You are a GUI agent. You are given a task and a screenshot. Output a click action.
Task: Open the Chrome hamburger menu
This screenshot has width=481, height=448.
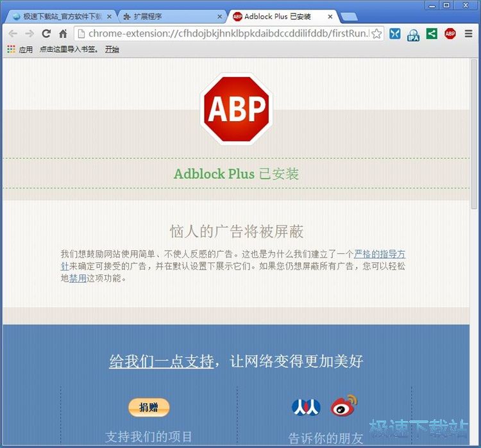[x=468, y=33]
